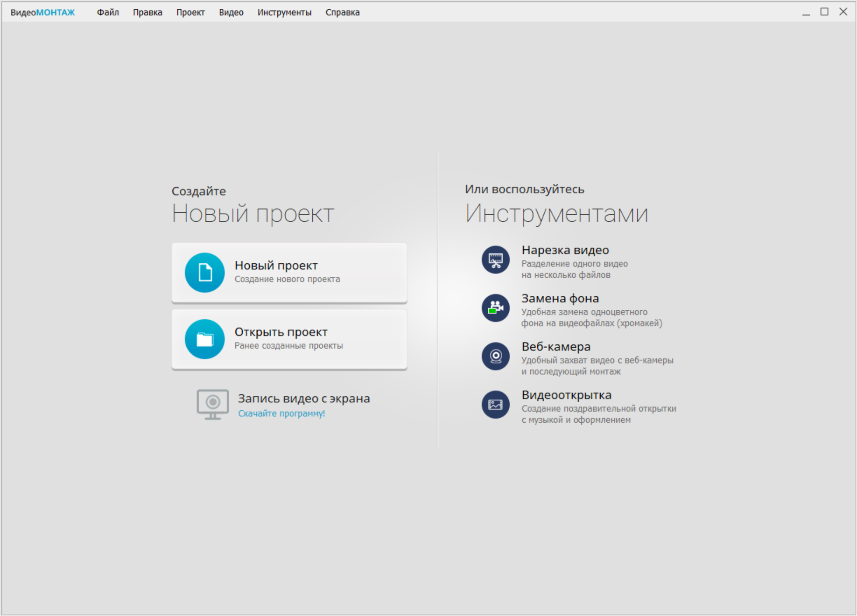The height and width of the screenshot is (616, 857).
Task: Open the Веб-камера capture tool icon
Action: pyautogui.click(x=496, y=357)
